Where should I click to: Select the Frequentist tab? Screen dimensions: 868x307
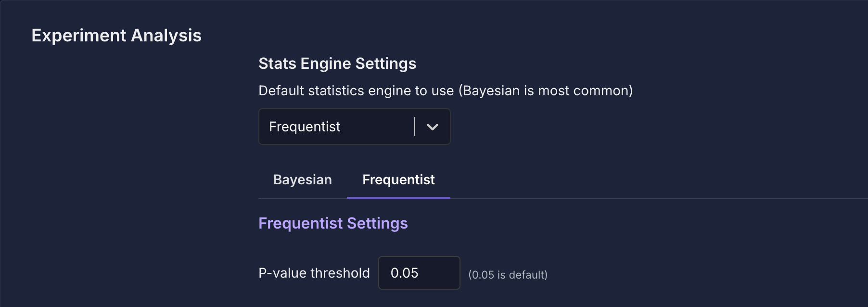[x=398, y=179]
